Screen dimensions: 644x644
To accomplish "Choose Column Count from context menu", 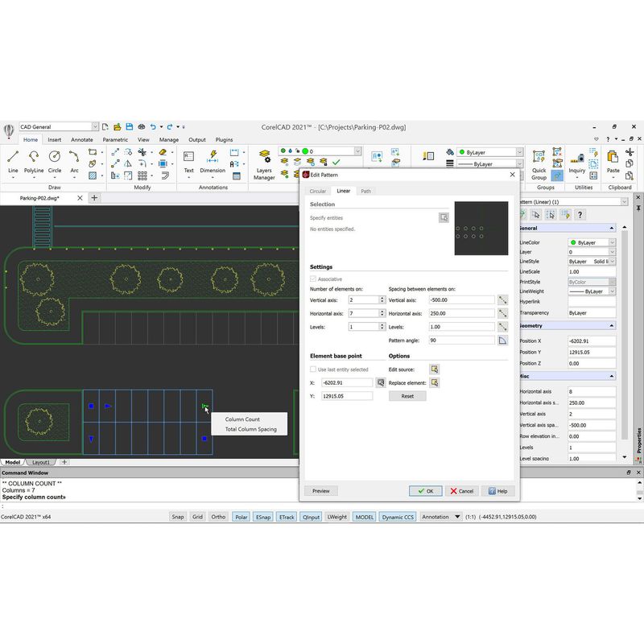I will tap(242, 419).
